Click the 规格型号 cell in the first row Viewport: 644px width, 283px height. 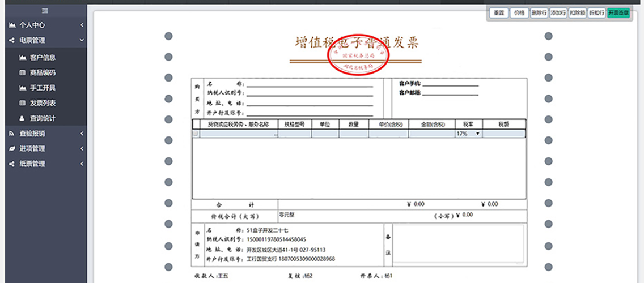[x=294, y=134]
